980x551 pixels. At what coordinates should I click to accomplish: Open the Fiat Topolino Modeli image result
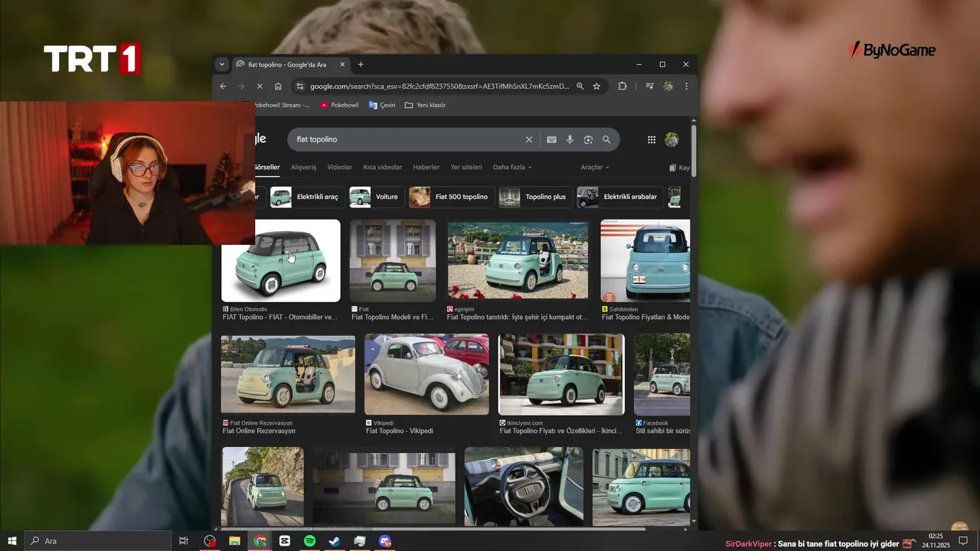click(393, 261)
